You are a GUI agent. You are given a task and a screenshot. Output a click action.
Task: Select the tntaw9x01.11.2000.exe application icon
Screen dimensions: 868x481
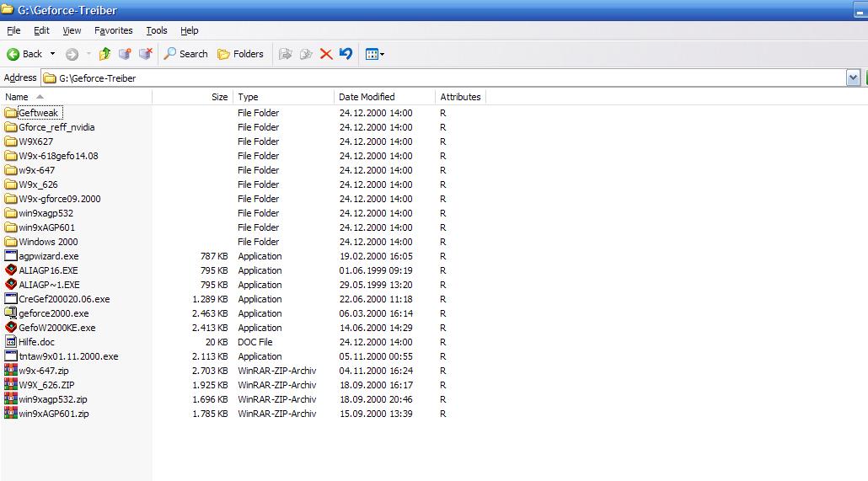pyautogui.click(x=10, y=356)
